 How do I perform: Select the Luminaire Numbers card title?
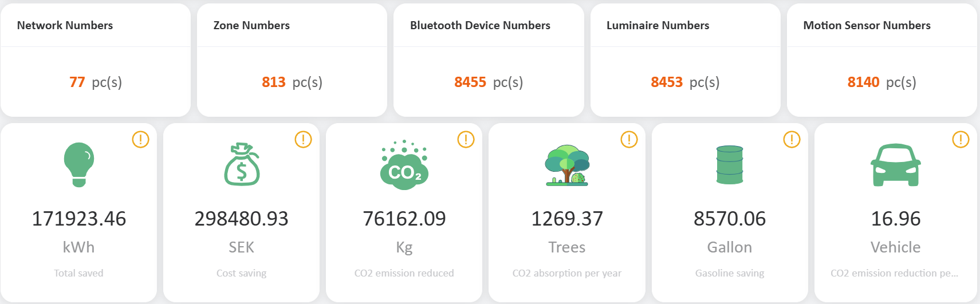[x=658, y=25]
